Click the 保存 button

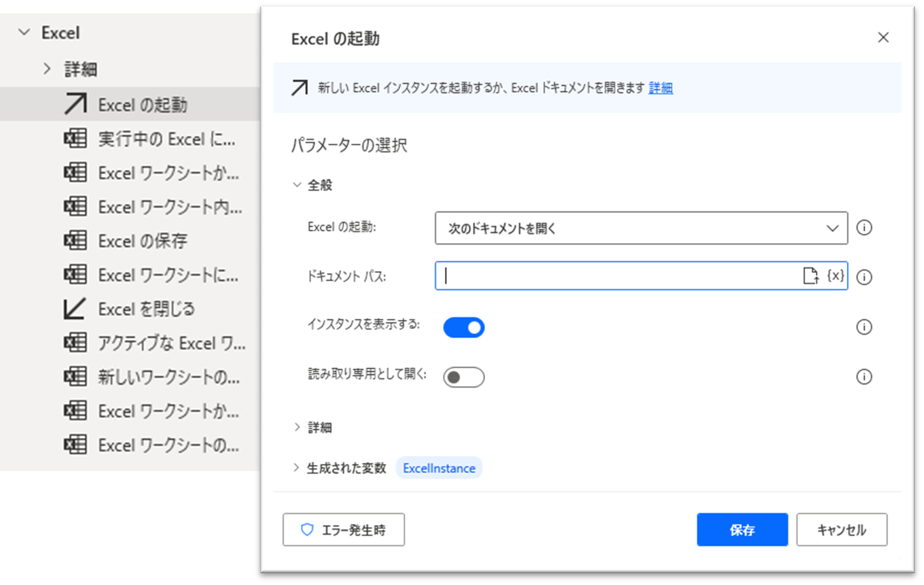(742, 530)
